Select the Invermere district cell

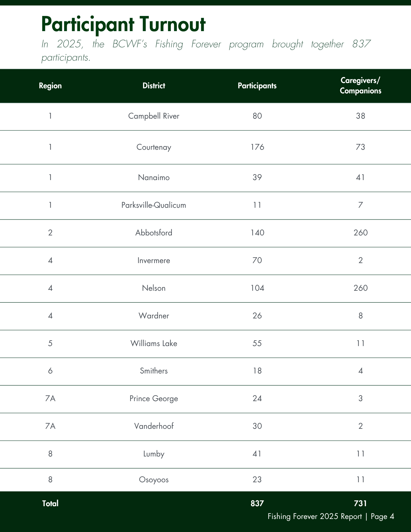pyautogui.click(x=154, y=260)
